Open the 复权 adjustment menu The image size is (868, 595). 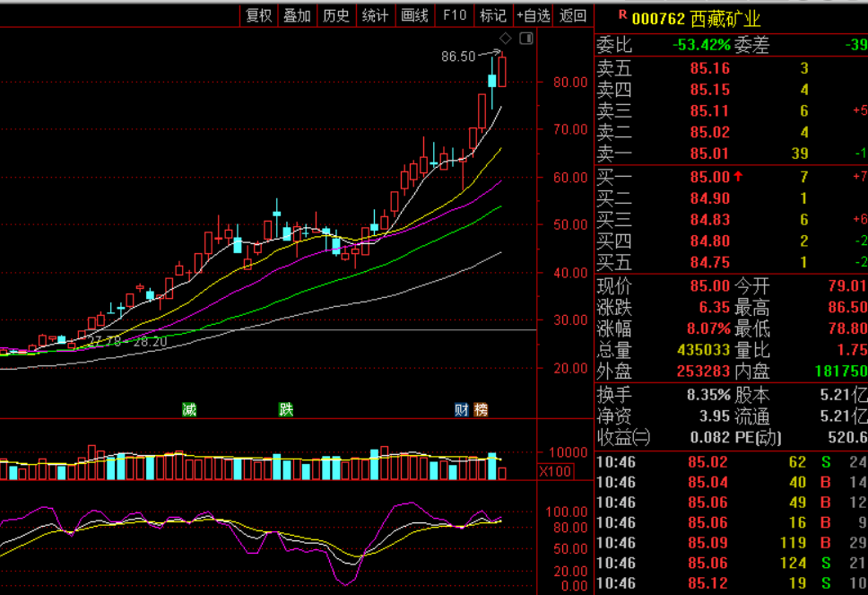click(x=259, y=15)
